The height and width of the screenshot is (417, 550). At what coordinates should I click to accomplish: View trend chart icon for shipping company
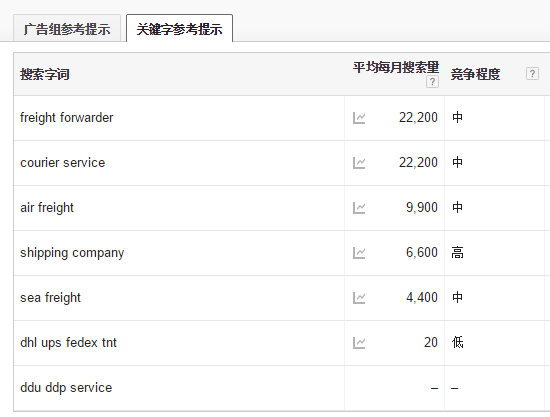click(359, 253)
